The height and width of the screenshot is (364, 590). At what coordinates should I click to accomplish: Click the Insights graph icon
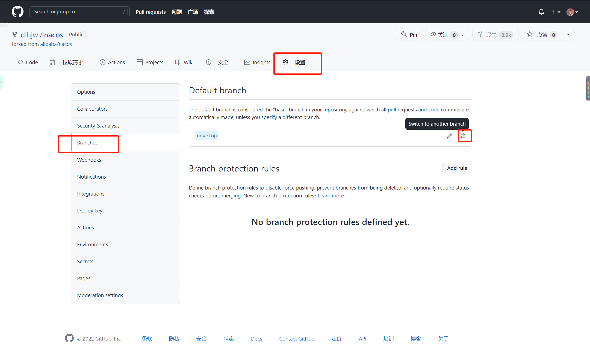point(247,62)
